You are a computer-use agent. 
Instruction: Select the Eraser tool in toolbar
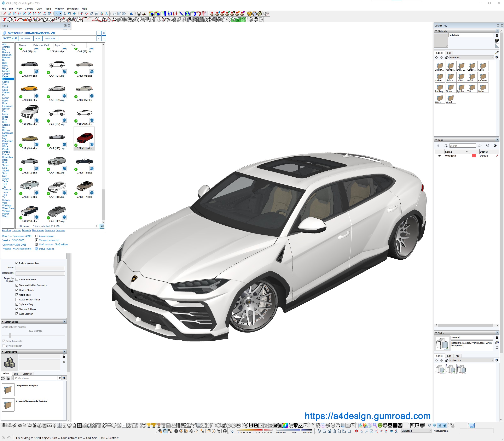click(x=74, y=14)
